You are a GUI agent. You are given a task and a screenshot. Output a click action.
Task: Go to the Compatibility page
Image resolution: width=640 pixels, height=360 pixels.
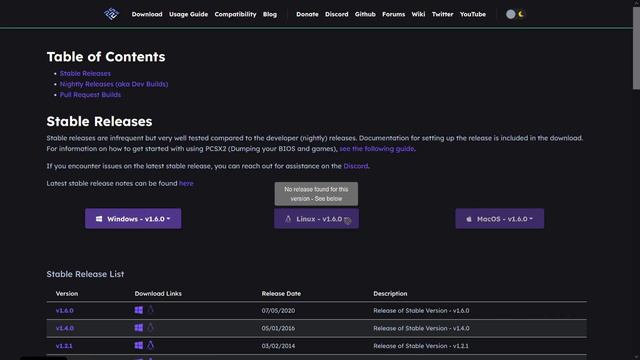236,14
